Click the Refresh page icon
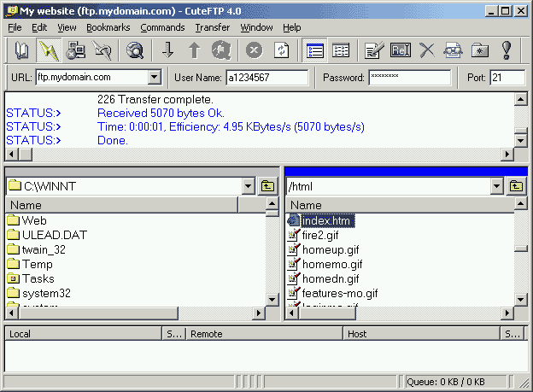Image resolution: width=533 pixels, height=392 pixels. (x=281, y=50)
